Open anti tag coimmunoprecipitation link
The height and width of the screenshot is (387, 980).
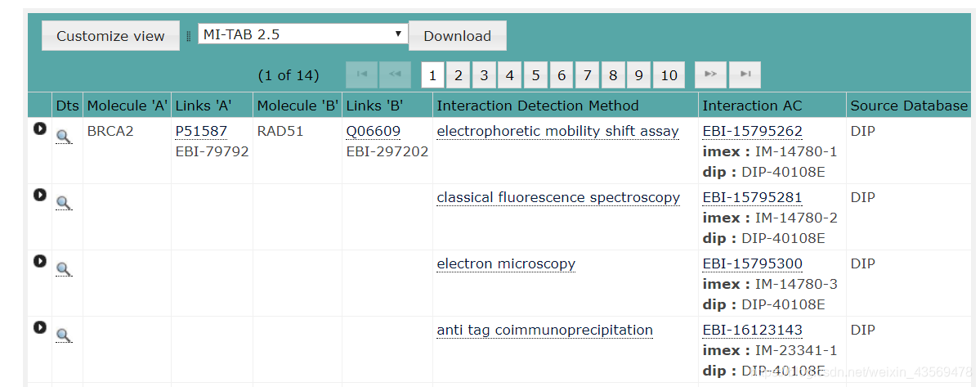tap(545, 330)
